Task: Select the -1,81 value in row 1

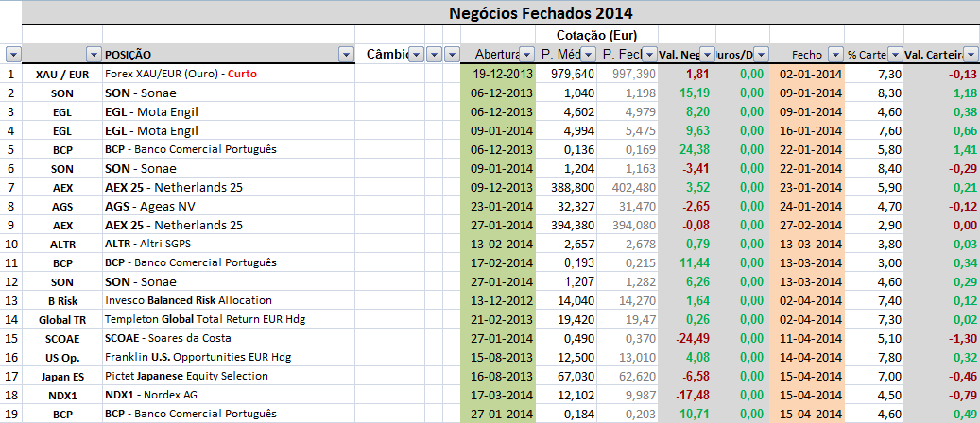Action: (x=687, y=74)
